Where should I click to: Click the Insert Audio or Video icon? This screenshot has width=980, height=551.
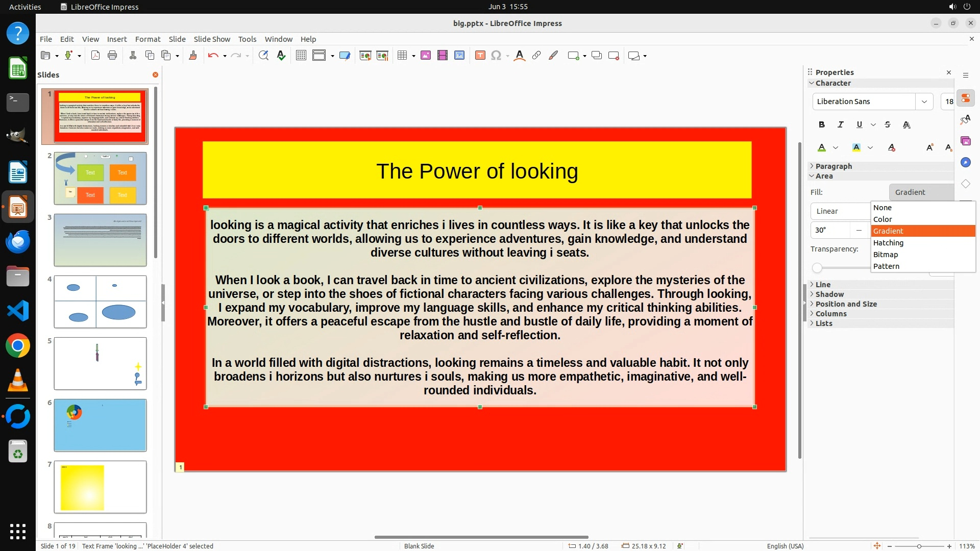(443, 56)
